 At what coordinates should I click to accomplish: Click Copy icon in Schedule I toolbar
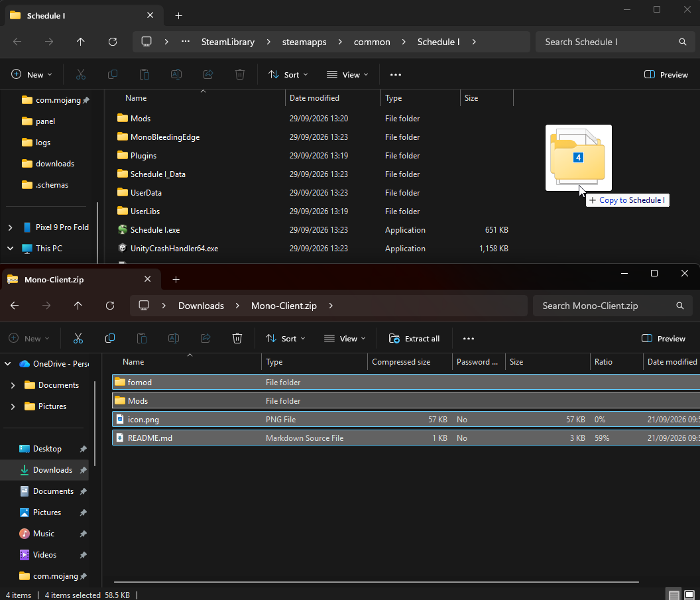[x=113, y=74]
